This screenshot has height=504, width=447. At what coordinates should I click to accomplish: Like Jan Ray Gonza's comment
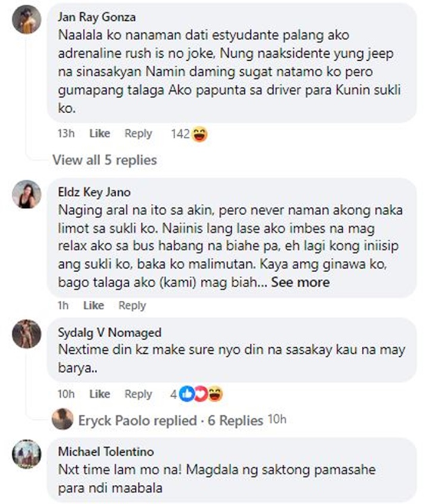pyautogui.click(x=100, y=133)
